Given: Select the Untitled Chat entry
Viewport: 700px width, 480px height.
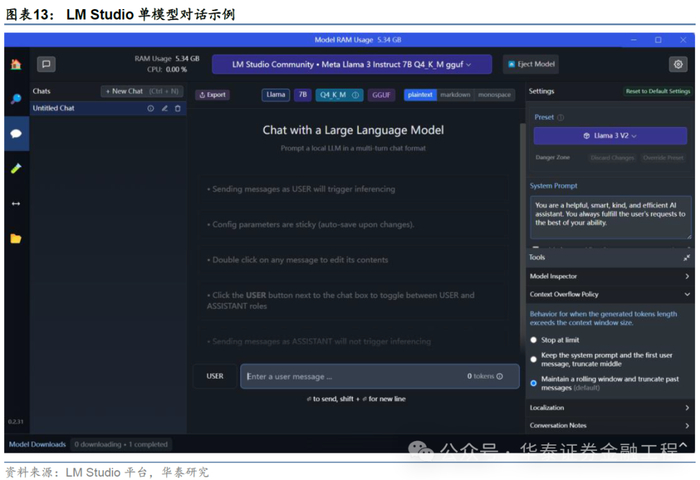Looking at the screenshot, I should coord(107,109).
